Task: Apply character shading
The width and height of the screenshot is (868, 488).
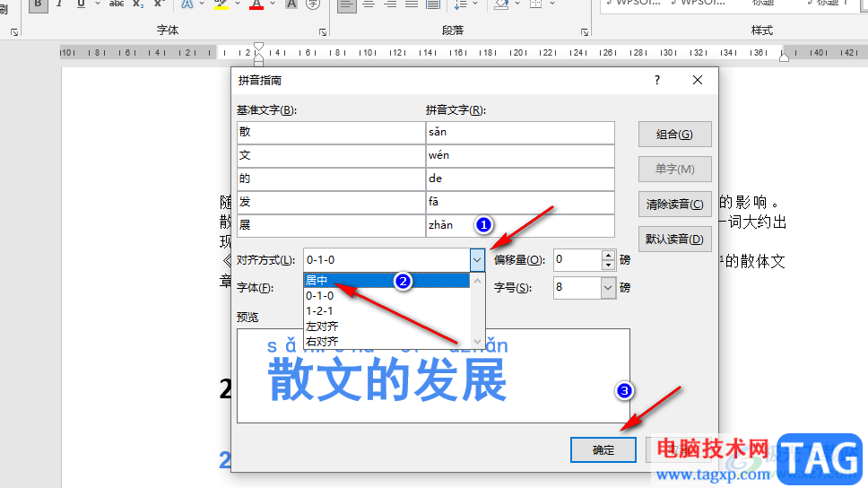Action: tap(291, 4)
